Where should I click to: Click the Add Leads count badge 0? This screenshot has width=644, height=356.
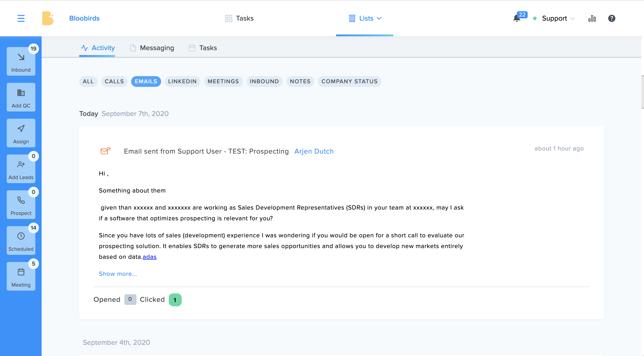point(34,156)
